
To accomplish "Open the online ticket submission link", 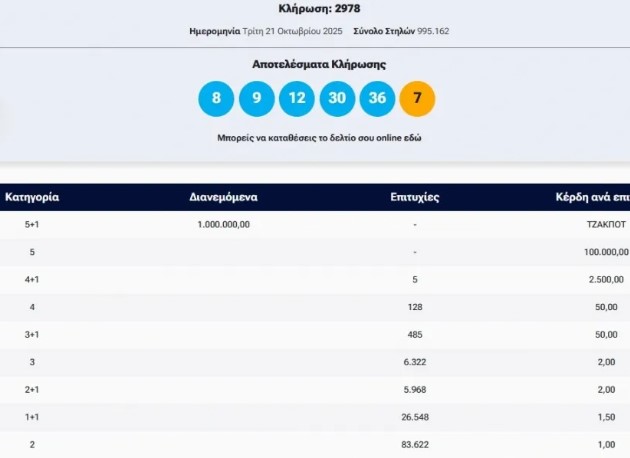I will pyautogui.click(x=319, y=137).
